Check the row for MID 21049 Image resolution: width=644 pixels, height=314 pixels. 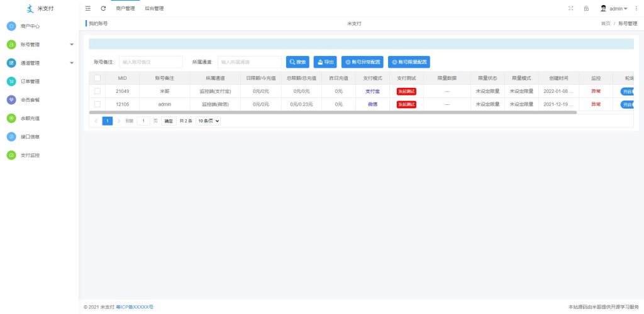click(x=97, y=91)
